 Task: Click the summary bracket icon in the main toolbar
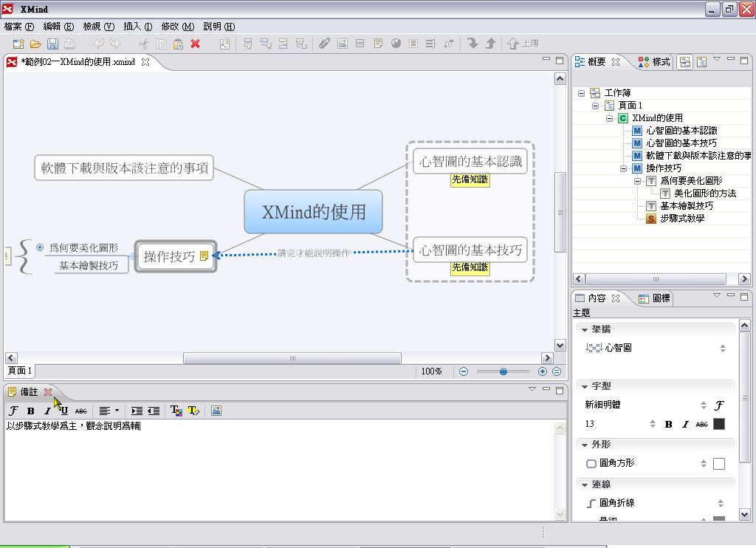[x=430, y=44]
